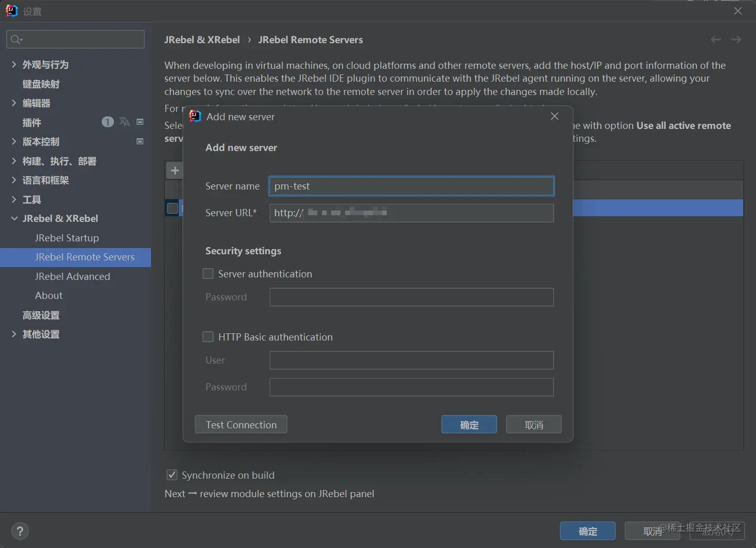This screenshot has width=756, height=548.
Task: Click 取消 at bottom of settings window
Action: click(652, 531)
